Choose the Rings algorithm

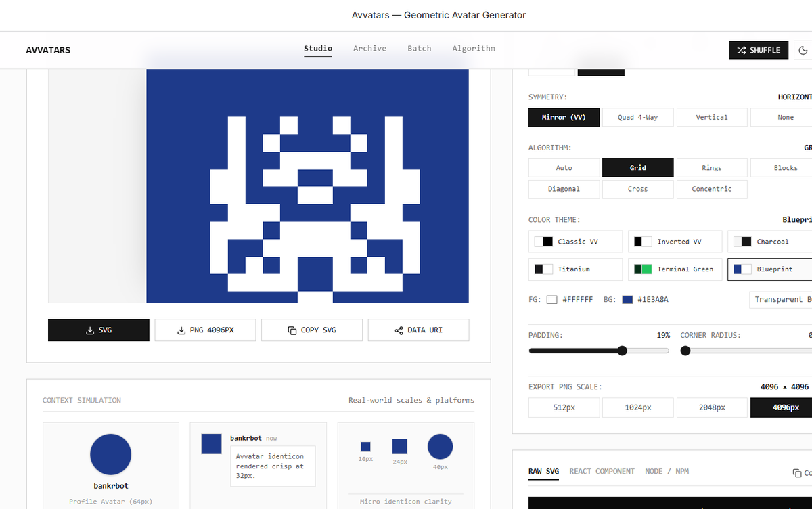[x=712, y=168]
